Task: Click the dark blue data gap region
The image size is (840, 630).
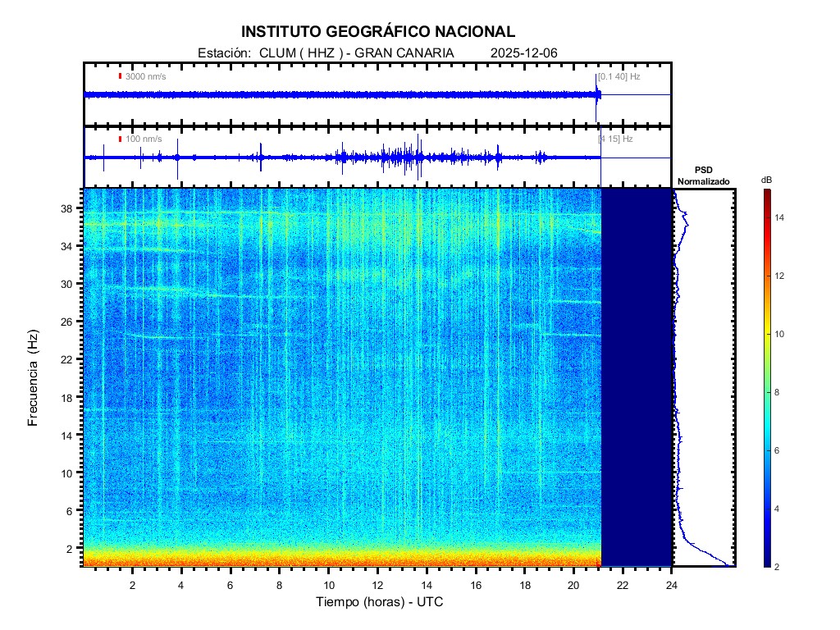Action: (x=637, y=377)
